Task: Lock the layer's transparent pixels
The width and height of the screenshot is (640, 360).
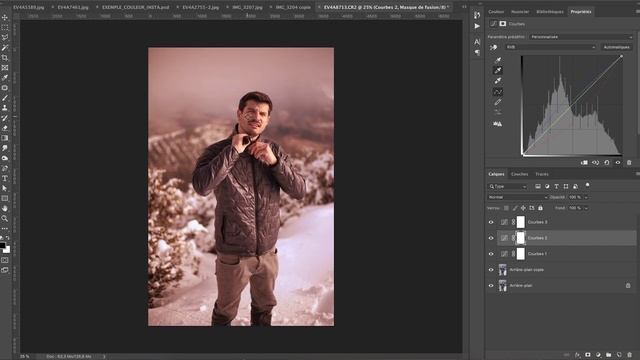Action: 507,208
